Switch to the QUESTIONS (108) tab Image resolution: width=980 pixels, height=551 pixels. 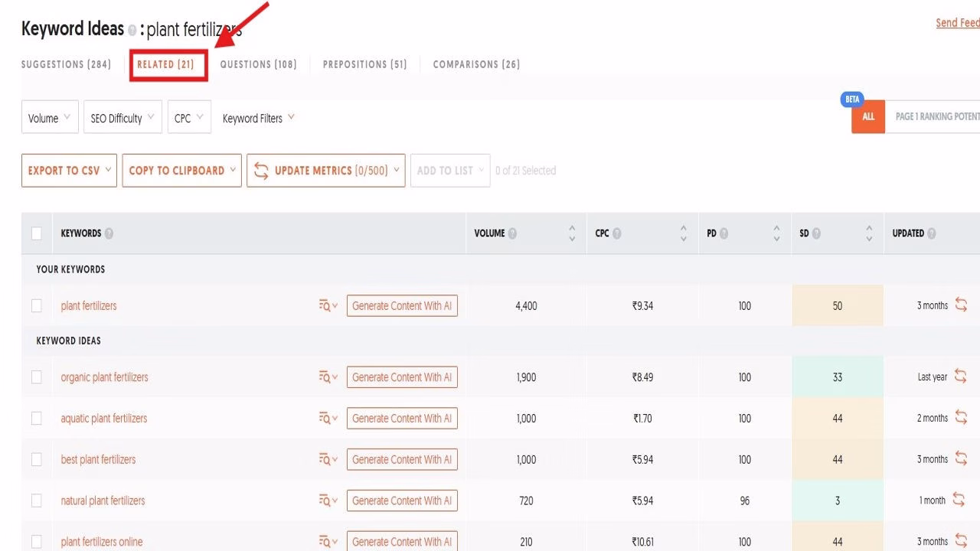point(259,64)
